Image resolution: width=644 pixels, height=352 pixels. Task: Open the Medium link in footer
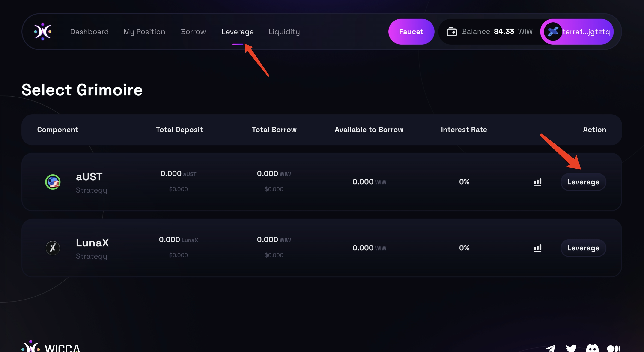[x=613, y=348]
